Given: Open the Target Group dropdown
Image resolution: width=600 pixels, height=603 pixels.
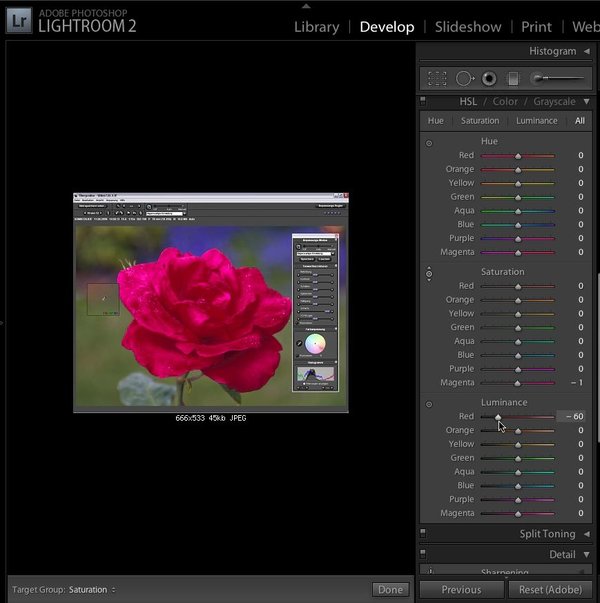Looking at the screenshot, I should coord(91,590).
